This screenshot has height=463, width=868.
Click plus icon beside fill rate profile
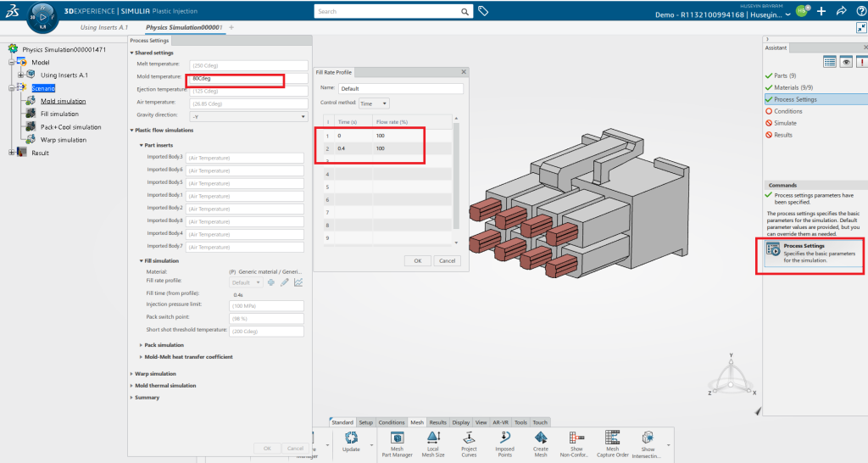271,282
